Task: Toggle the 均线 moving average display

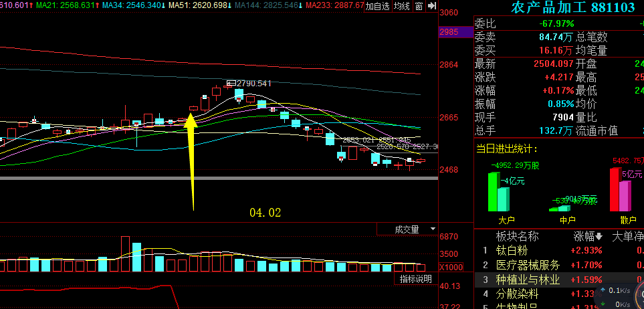Action: [x=401, y=6]
